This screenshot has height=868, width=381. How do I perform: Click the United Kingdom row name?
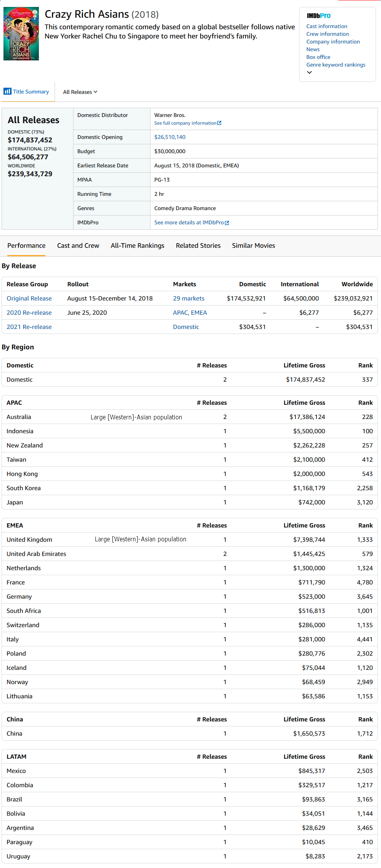click(29, 539)
